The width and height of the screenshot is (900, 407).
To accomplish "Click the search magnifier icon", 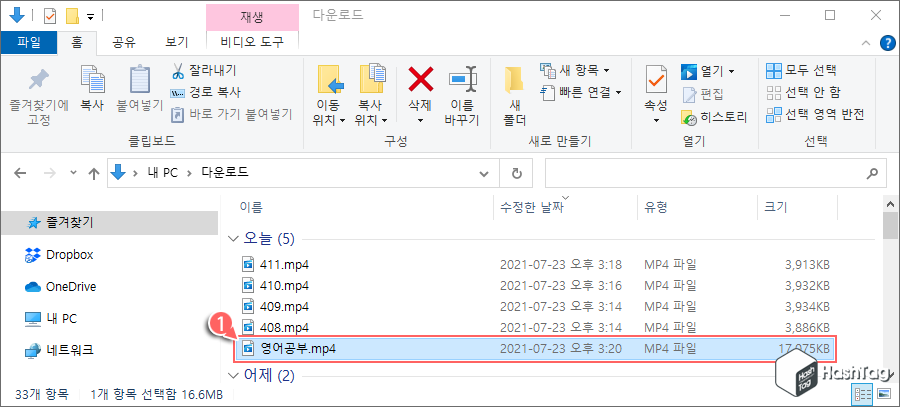I will [x=873, y=173].
